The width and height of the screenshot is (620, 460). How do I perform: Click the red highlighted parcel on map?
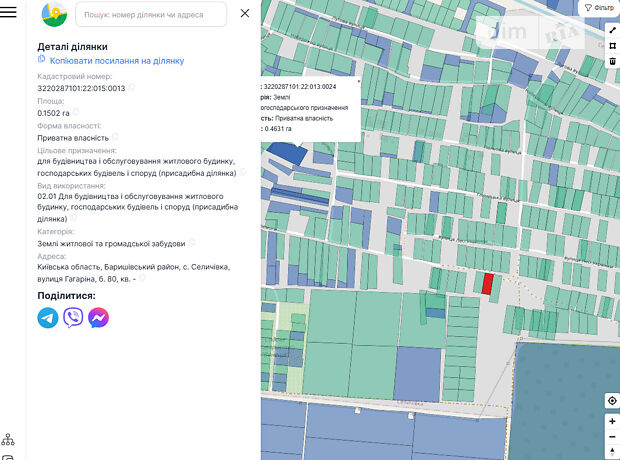point(488,284)
